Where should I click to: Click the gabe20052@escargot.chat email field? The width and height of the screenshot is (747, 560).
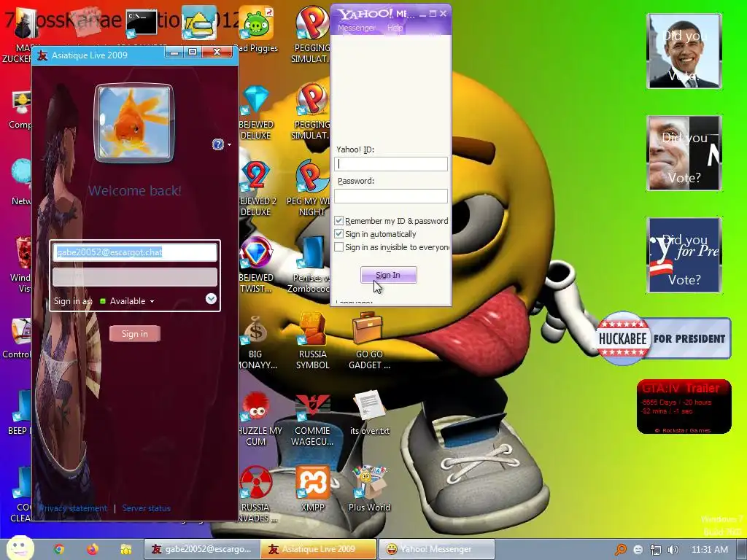click(135, 252)
